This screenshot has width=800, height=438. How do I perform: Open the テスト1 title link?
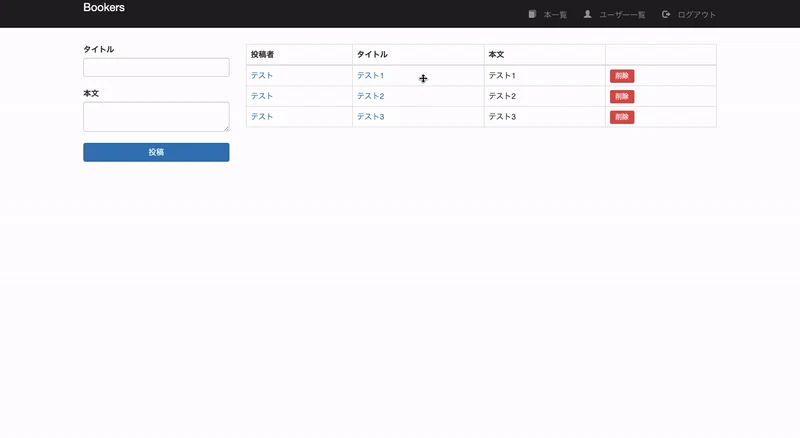(x=370, y=76)
